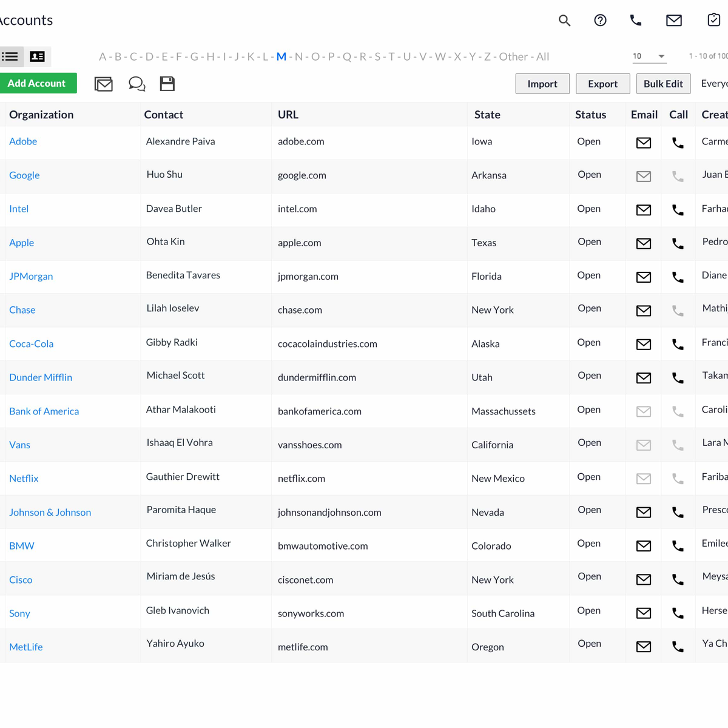Expand the rows per page dropdown
The width and height of the screenshot is (728, 728).
[649, 56]
